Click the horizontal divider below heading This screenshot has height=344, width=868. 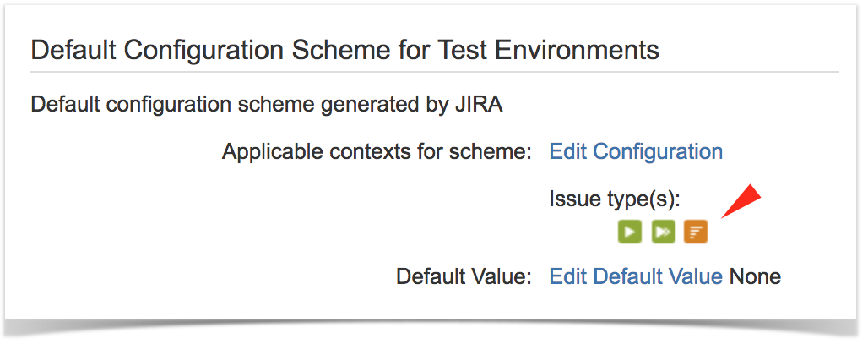tap(435, 72)
